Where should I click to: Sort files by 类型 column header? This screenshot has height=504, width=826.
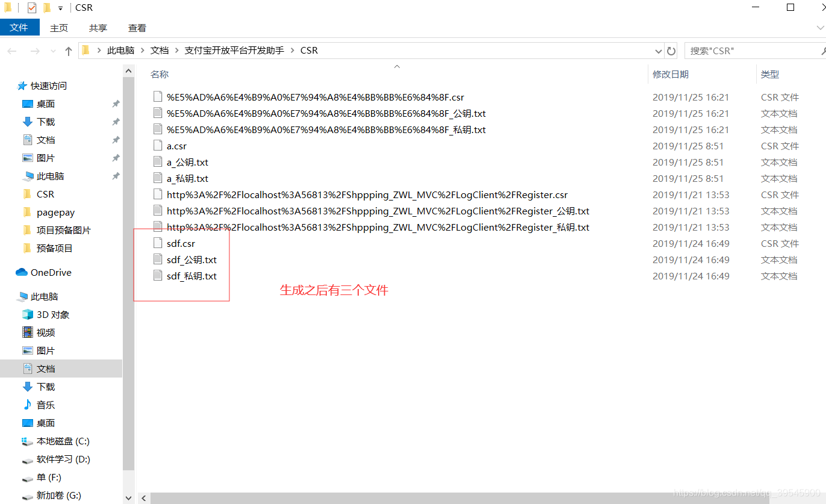(769, 74)
